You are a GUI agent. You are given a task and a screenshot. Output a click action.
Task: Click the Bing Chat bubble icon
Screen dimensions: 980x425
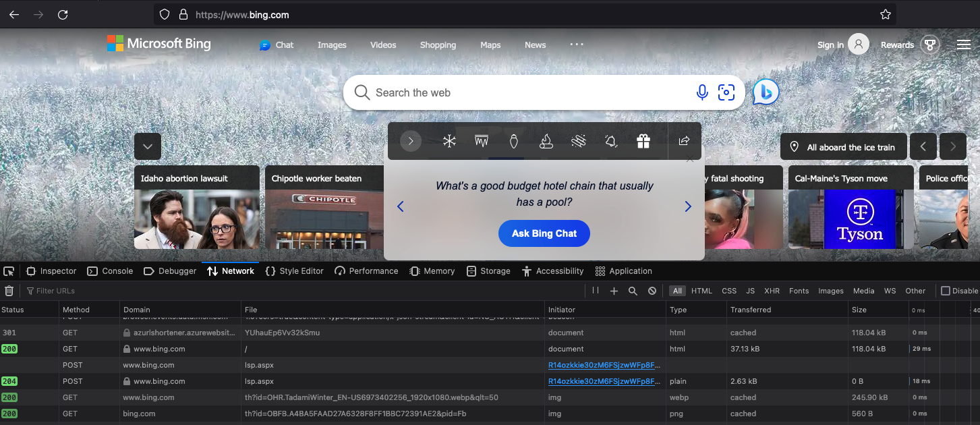766,92
